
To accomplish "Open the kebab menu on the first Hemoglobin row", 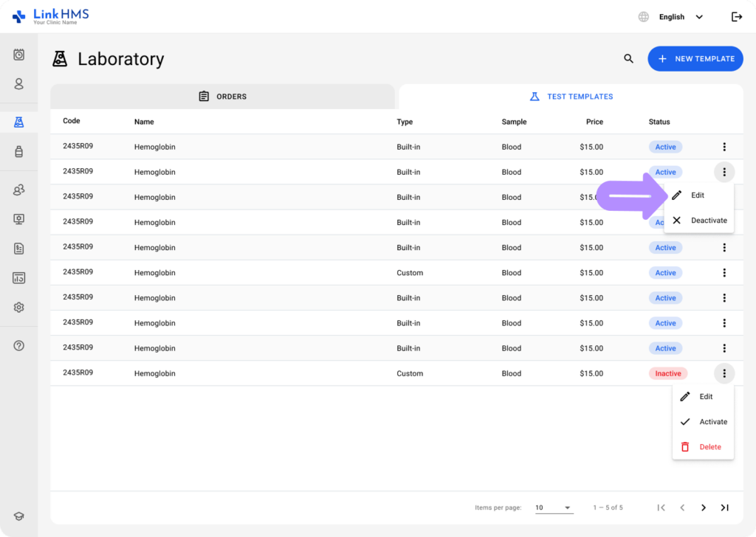I will [x=724, y=147].
